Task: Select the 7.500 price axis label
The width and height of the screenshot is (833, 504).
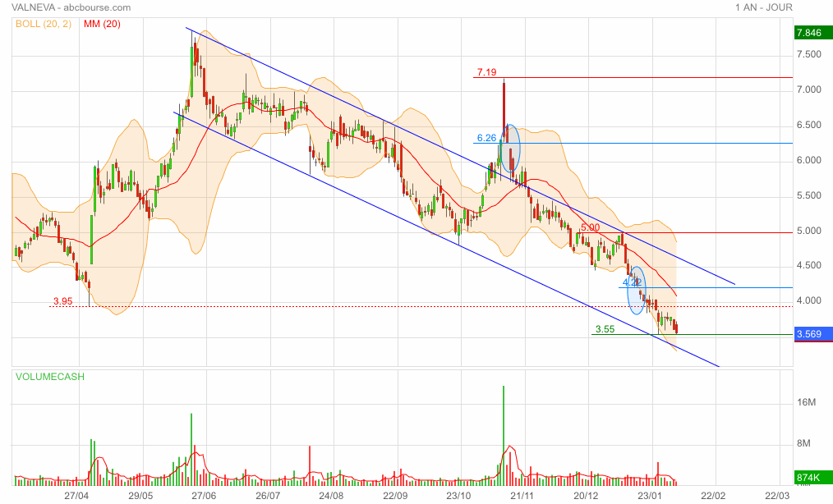Action: tap(808, 55)
